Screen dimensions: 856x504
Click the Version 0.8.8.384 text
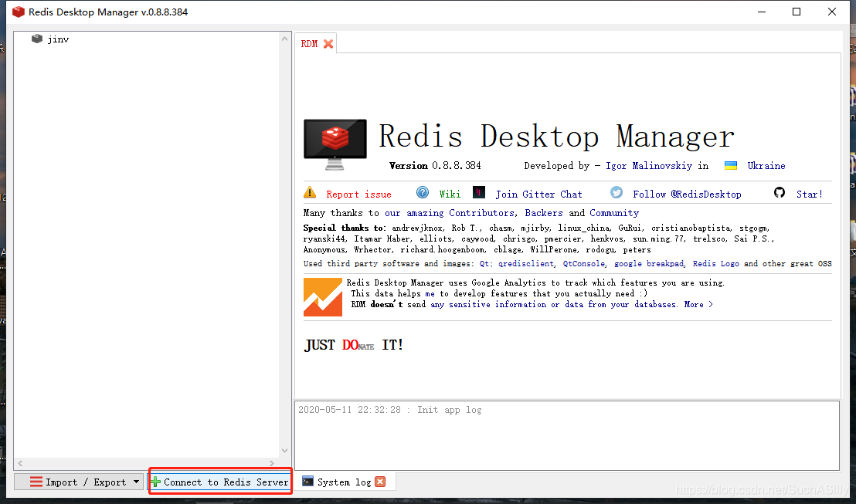pos(435,166)
